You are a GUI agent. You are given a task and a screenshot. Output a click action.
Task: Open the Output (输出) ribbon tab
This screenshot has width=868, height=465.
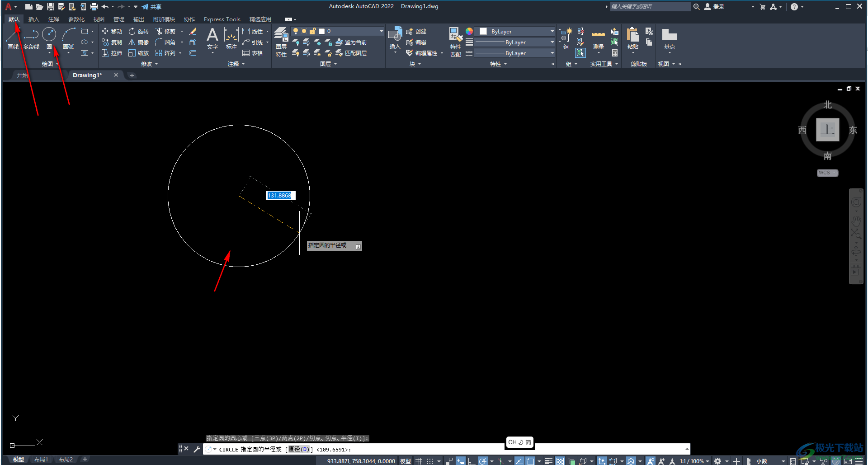click(x=138, y=19)
